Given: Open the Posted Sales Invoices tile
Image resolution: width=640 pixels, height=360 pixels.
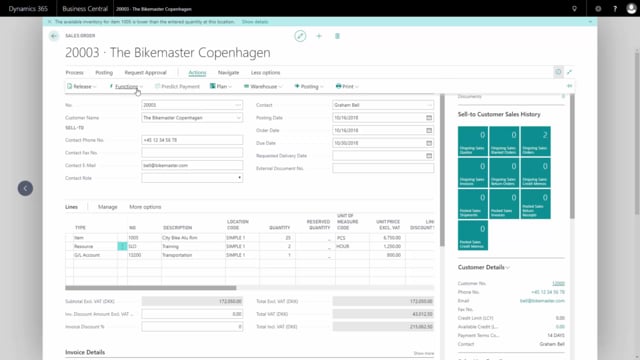Looking at the screenshot, I should (504, 204).
